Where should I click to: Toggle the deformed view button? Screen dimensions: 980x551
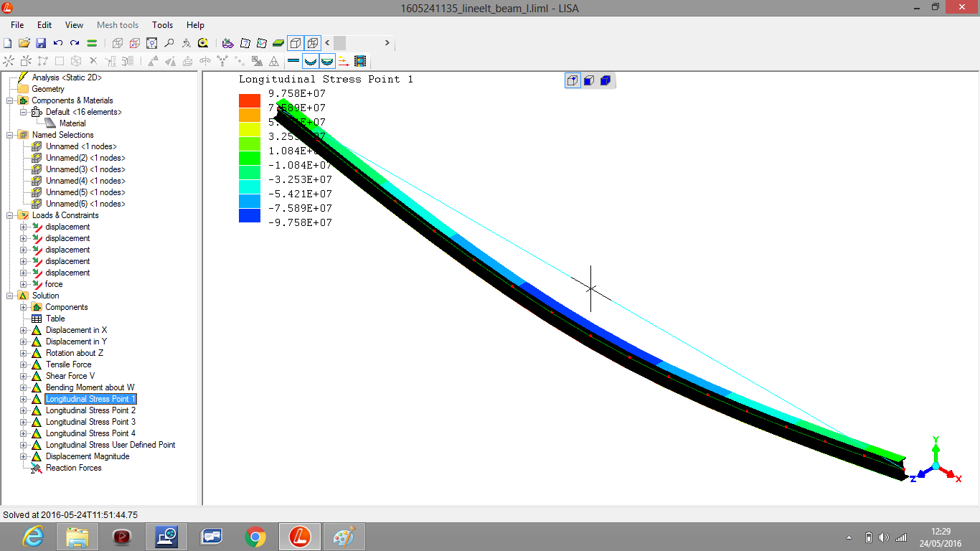coord(310,62)
